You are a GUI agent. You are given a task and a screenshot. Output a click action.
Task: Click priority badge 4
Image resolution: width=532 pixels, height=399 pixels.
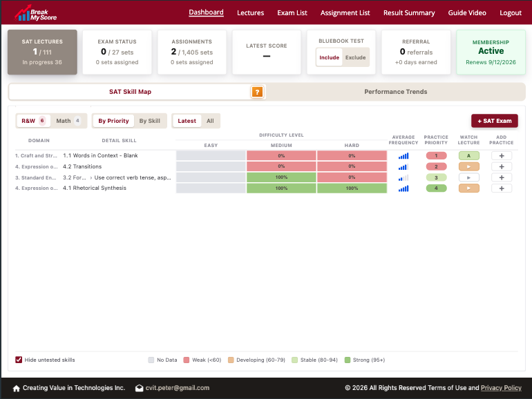[x=437, y=188]
